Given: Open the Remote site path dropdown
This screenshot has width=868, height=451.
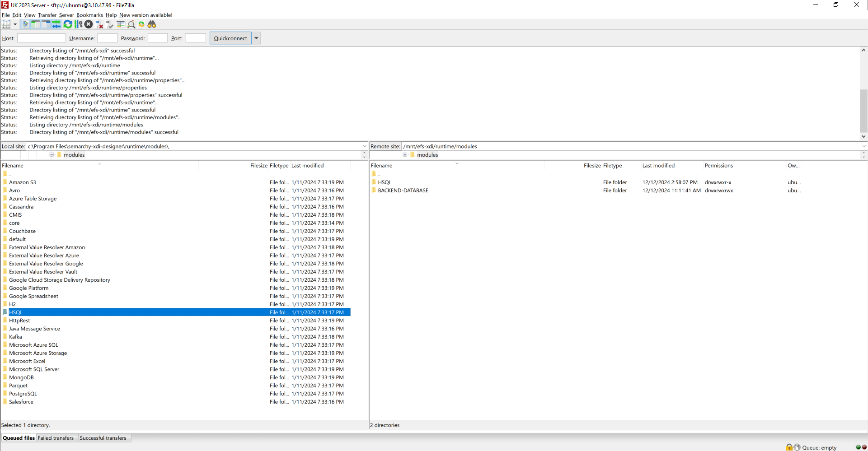Looking at the screenshot, I should [864, 146].
